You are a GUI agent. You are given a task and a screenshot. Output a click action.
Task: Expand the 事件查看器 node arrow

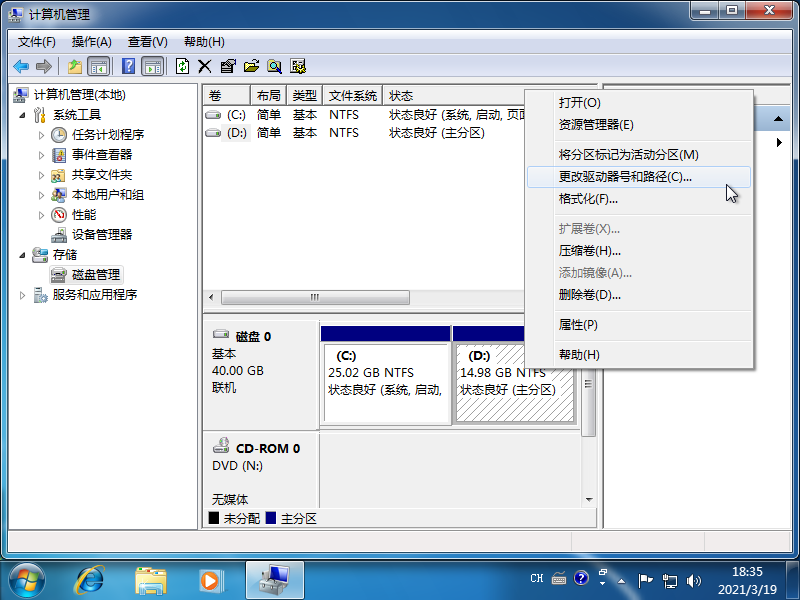pos(41,155)
